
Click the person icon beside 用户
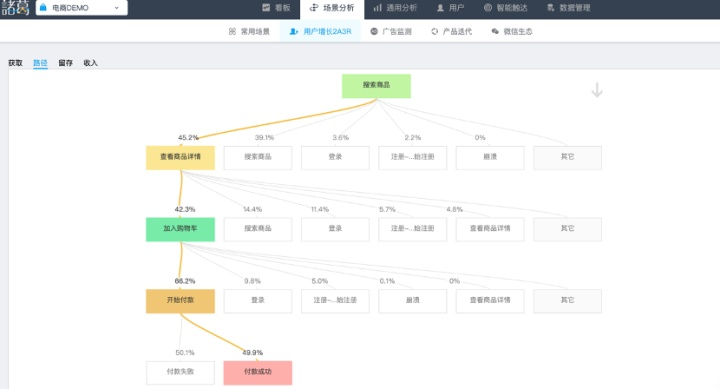440,8
